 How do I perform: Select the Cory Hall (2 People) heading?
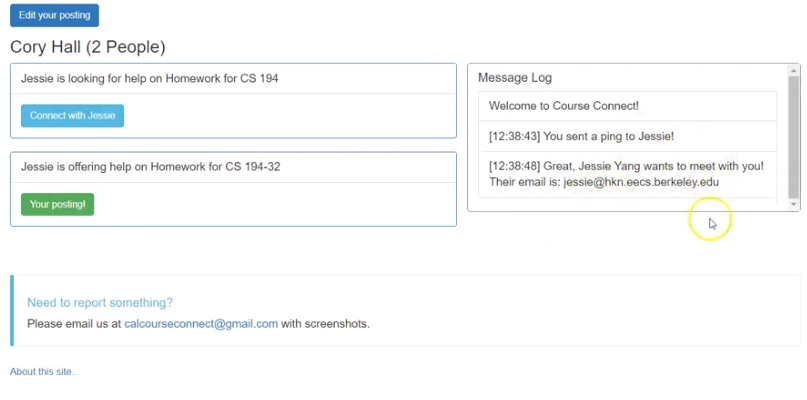point(88,47)
